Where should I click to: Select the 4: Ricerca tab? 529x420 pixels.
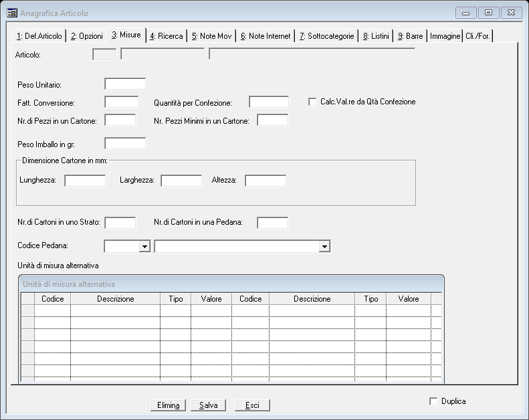pyautogui.click(x=167, y=36)
